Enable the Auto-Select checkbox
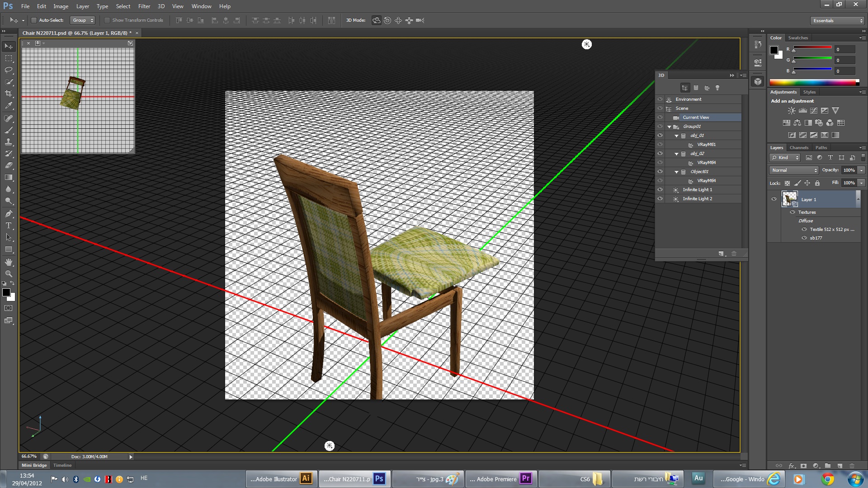 (x=34, y=20)
